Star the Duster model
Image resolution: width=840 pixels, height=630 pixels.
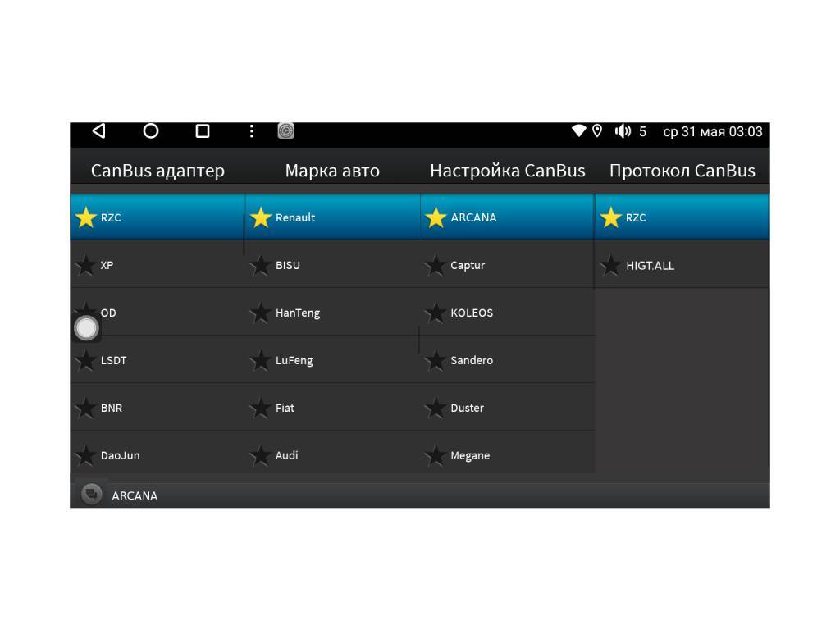tap(436, 409)
